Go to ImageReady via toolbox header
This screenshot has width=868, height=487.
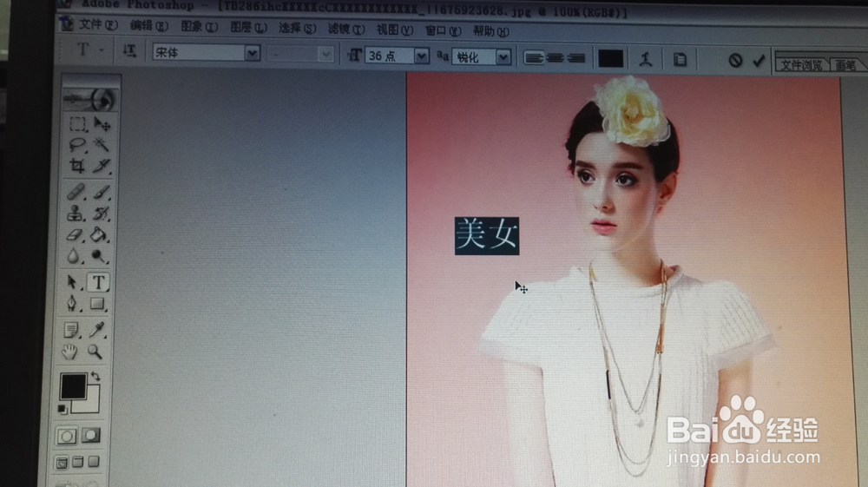tap(89, 99)
